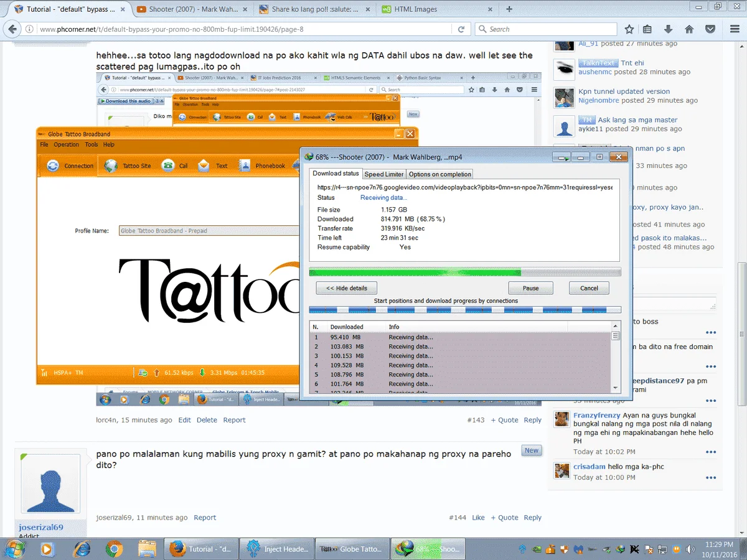Open the Firefox downloads arrow icon
747x560 pixels.
(669, 29)
